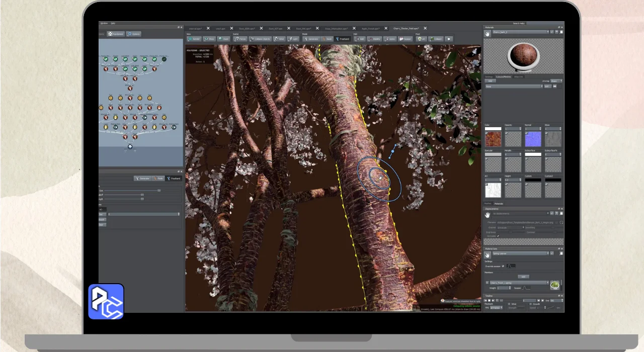Click the Render button in toolbar

[x=193, y=39]
